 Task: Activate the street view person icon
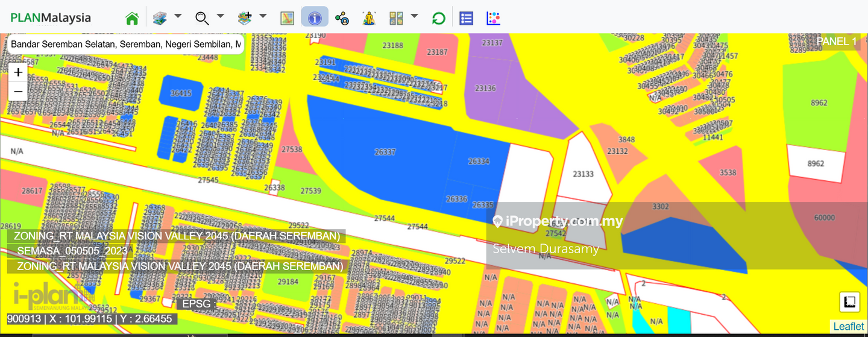click(369, 18)
